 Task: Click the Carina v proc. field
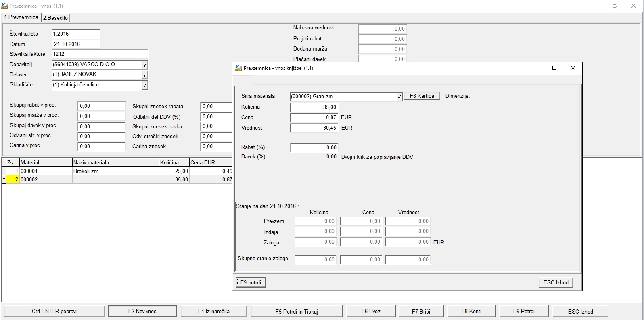pos(102,147)
